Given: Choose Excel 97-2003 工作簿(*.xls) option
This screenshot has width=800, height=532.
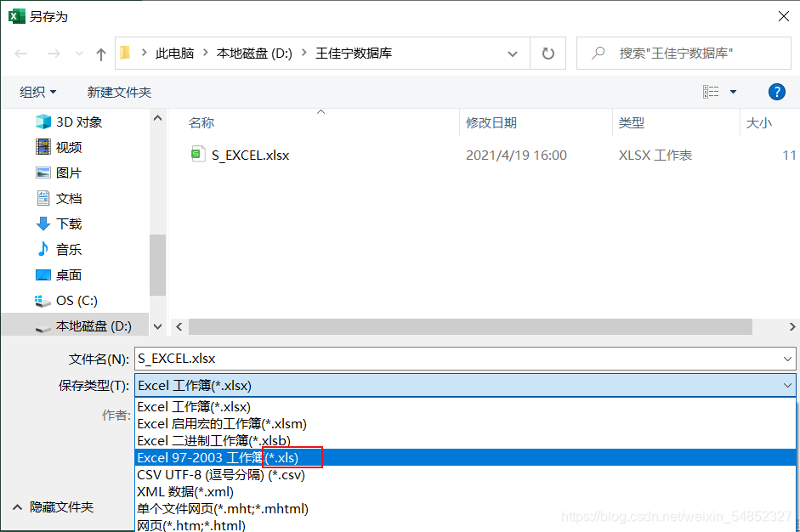Looking at the screenshot, I should 465,457.
